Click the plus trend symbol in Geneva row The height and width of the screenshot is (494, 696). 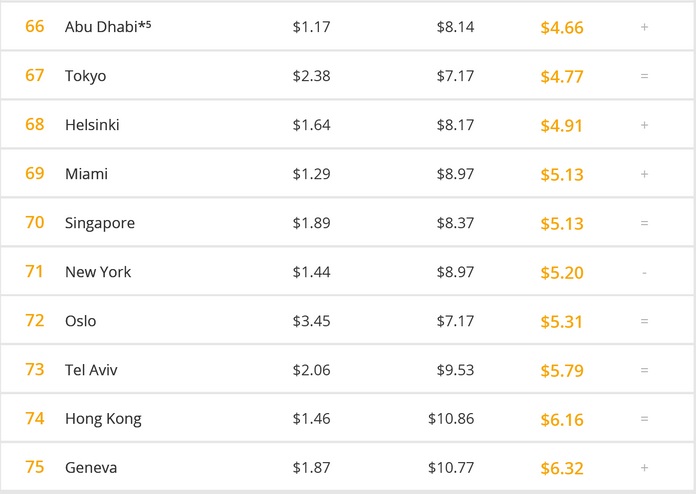point(644,468)
